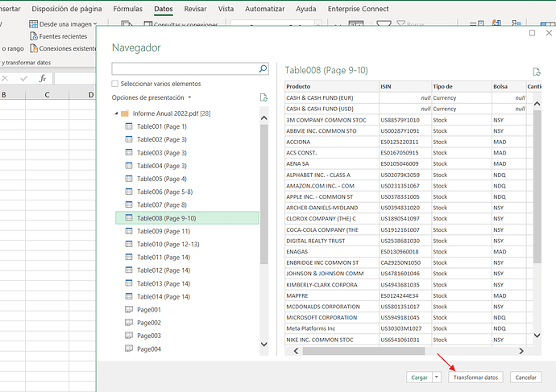Click the Producto column header in preview
556x392 pixels.
[332, 86]
